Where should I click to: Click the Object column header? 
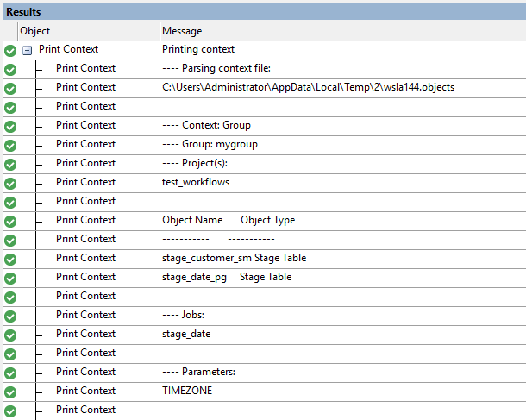[x=34, y=31]
